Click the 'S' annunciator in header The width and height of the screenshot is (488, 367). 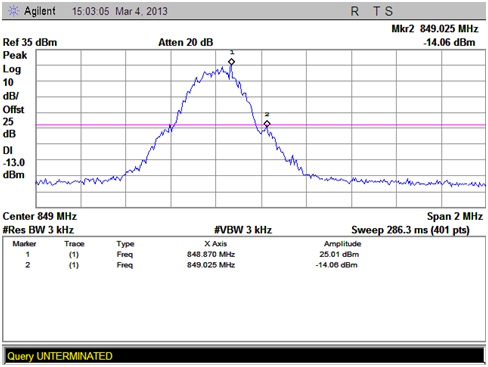(x=389, y=11)
